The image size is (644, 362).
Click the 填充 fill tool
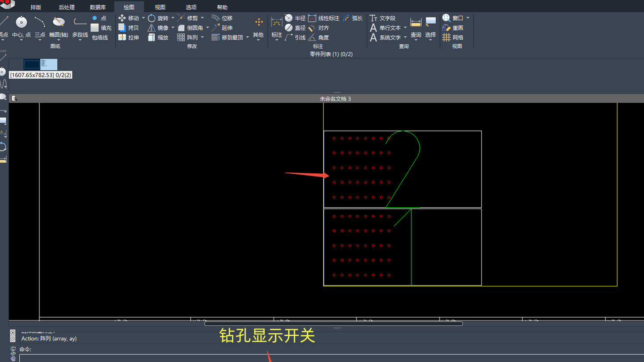pos(101,28)
